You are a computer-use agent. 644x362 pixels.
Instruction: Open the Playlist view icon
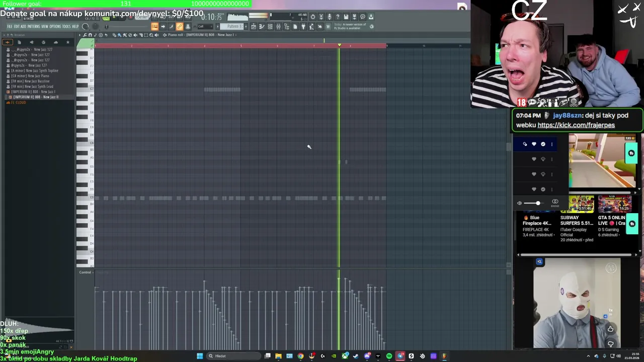253,26
